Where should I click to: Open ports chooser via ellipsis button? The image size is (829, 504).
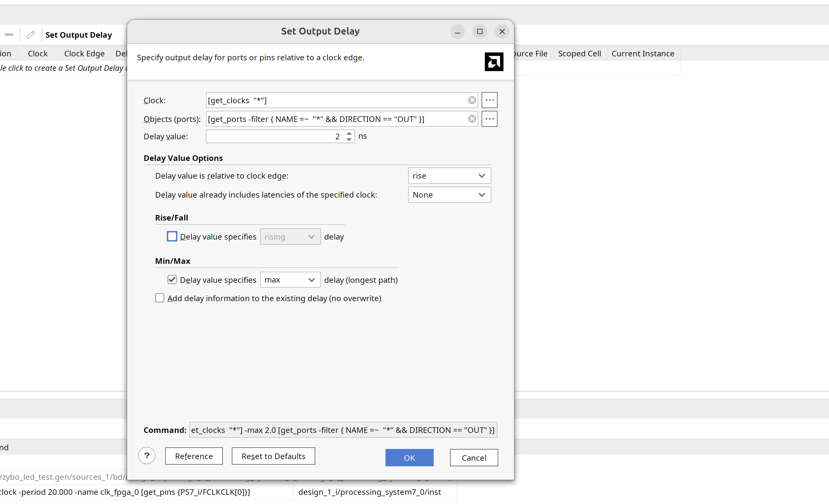(x=489, y=119)
